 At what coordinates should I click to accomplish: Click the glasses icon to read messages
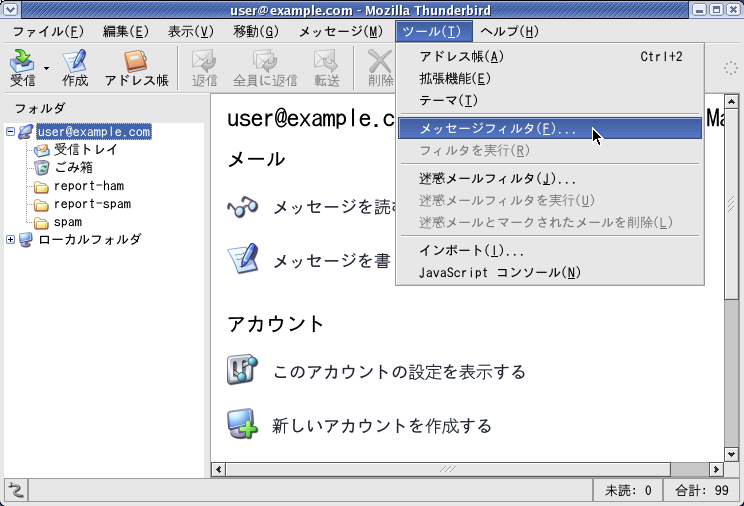click(x=242, y=207)
